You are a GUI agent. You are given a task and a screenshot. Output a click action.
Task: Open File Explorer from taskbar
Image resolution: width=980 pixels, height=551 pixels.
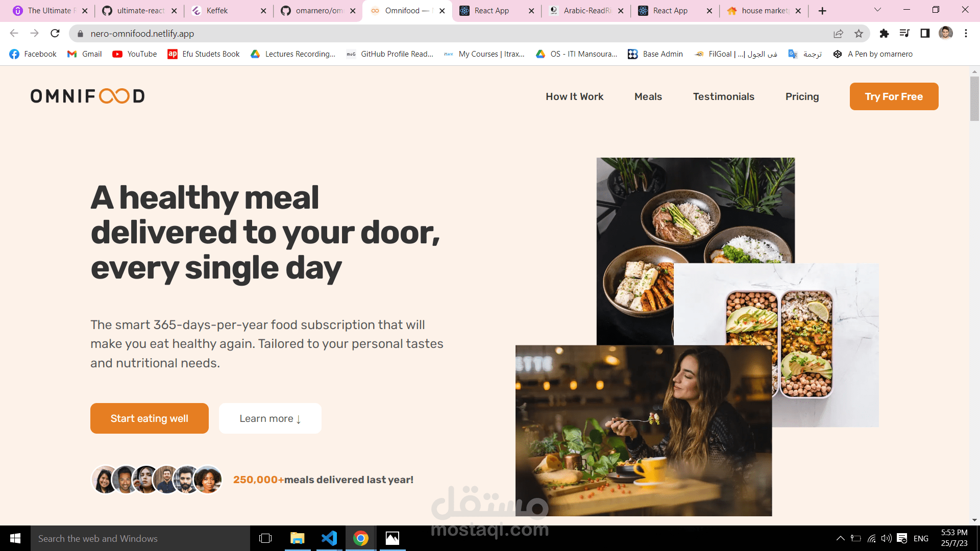click(298, 538)
